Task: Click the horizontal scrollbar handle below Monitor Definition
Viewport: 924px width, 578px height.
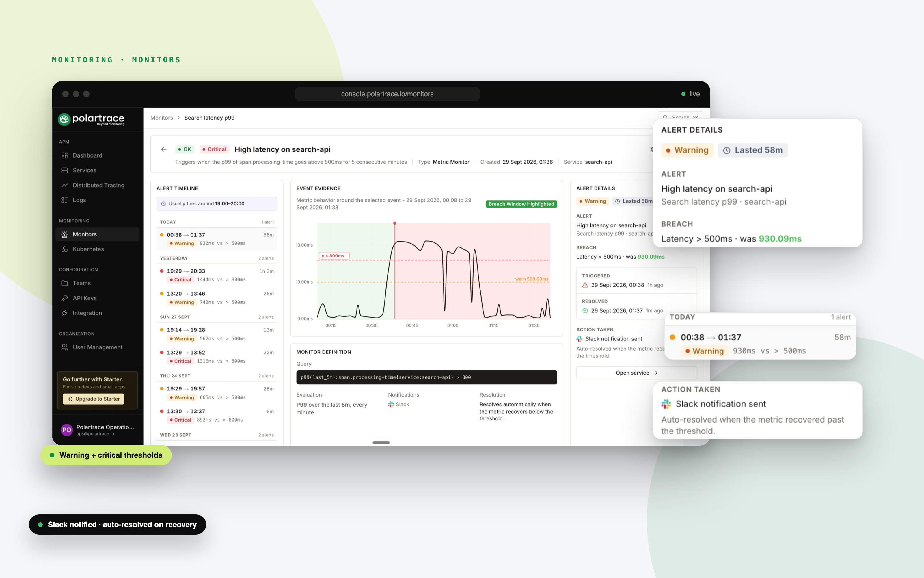Action: (x=381, y=443)
